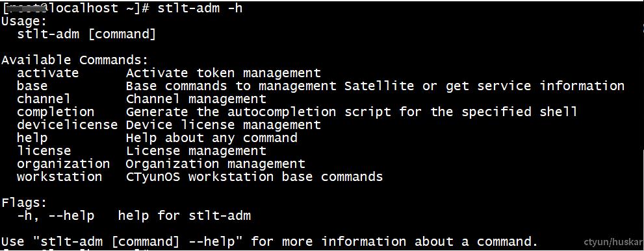The width and height of the screenshot is (644, 251).
Task: Click 'CTyunOS workstation base commands' description
Action: [x=254, y=177]
